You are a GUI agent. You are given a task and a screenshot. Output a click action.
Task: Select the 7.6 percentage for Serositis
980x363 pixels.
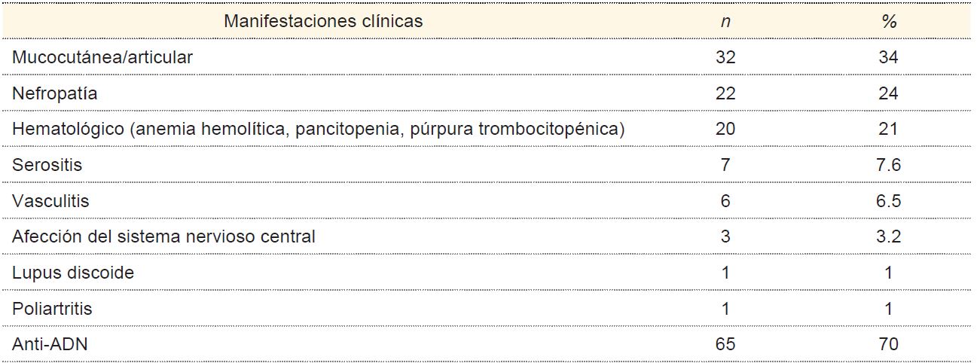889,165
